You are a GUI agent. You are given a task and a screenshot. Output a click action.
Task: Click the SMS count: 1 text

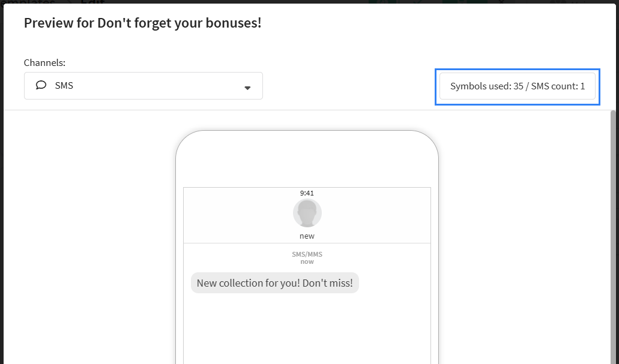click(x=558, y=86)
